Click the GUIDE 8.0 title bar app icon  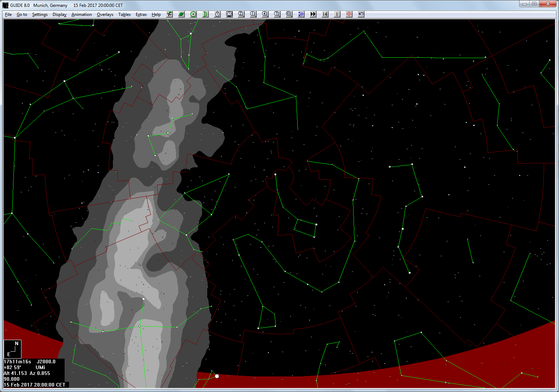click(x=5, y=5)
